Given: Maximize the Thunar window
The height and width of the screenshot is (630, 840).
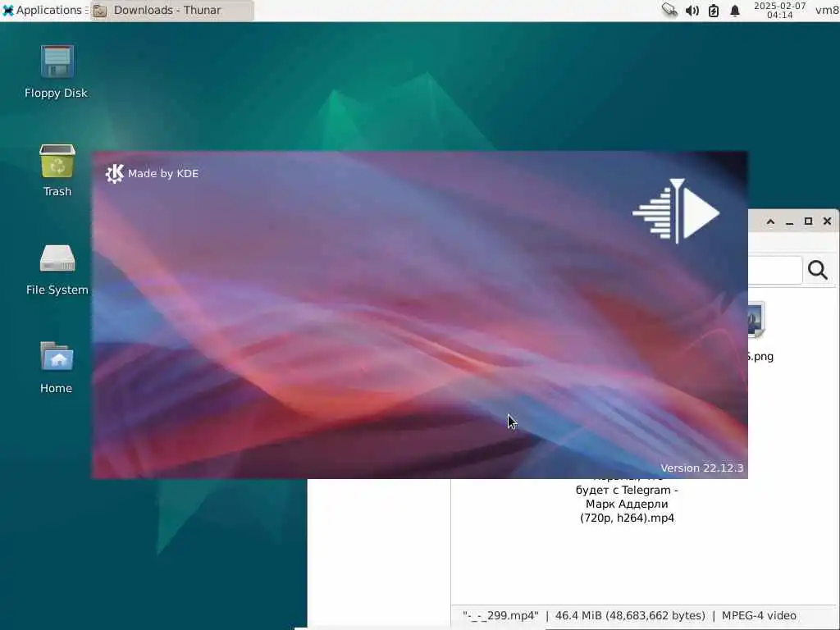Looking at the screenshot, I should click(x=808, y=221).
